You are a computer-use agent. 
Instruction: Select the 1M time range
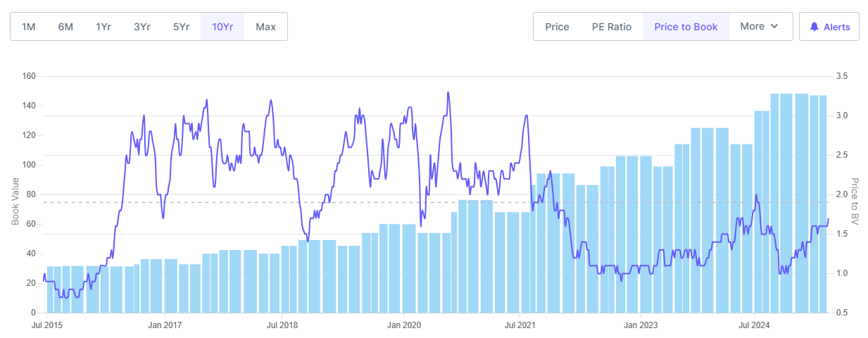[x=29, y=27]
